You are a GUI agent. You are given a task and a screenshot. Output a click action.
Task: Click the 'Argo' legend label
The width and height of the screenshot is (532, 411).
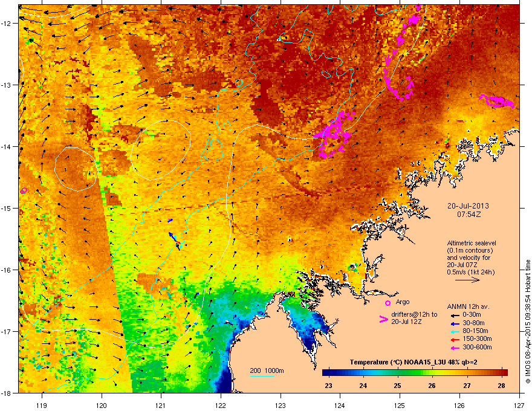coord(403,302)
